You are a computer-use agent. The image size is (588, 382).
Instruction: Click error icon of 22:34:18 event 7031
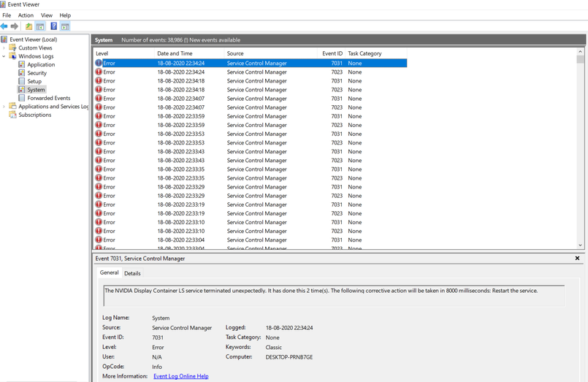[99, 80]
